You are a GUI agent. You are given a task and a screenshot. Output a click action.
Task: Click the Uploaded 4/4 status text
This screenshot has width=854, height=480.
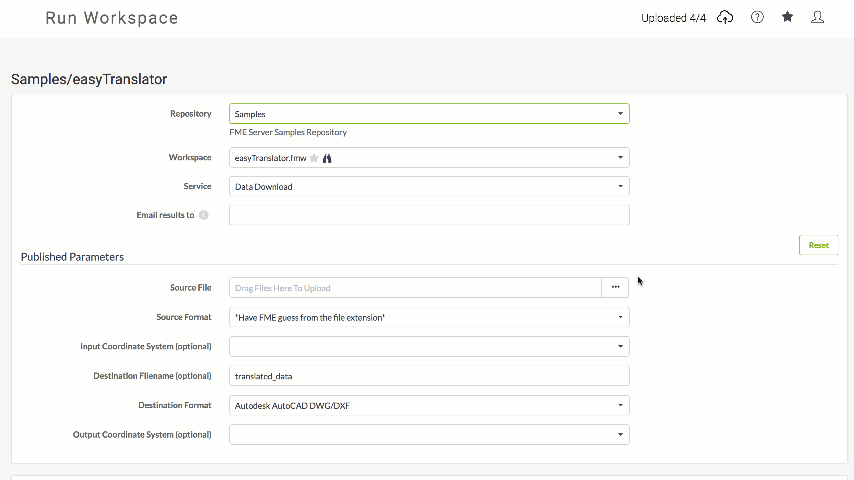coord(673,18)
